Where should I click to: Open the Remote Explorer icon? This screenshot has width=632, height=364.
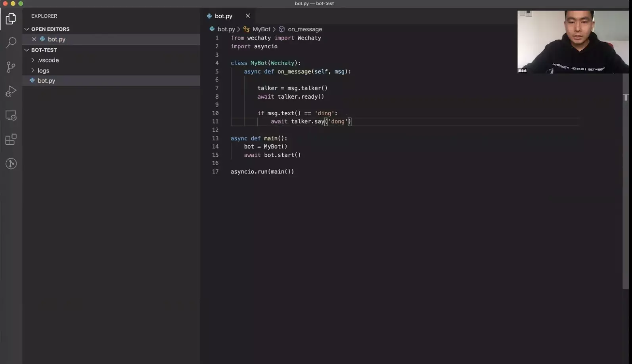[11, 115]
